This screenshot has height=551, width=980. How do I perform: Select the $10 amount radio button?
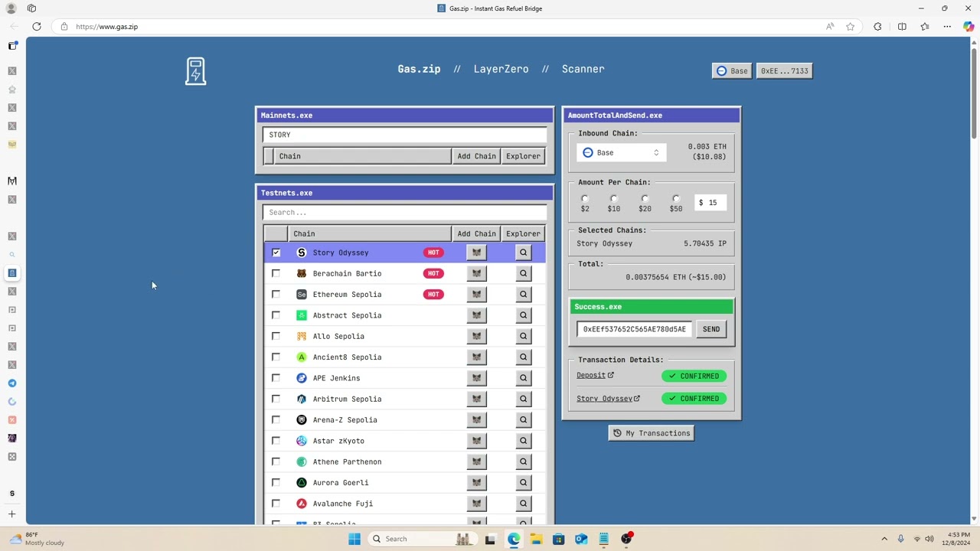pyautogui.click(x=614, y=199)
